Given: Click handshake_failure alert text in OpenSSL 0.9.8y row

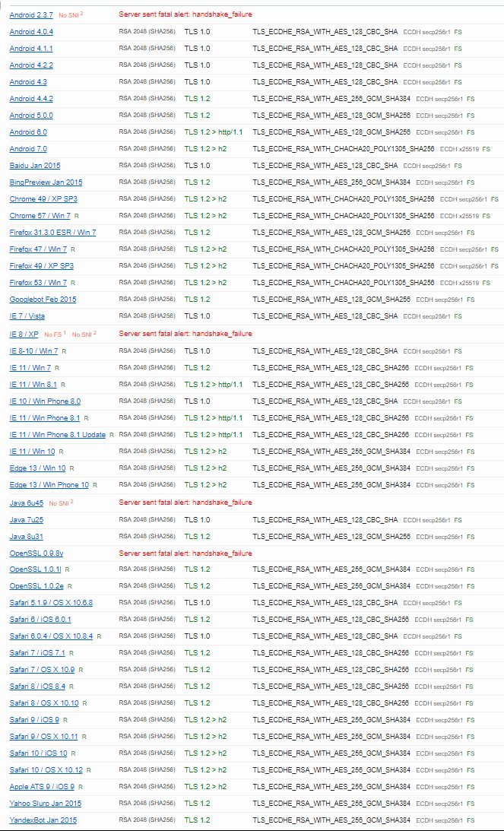Looking at the screenshot, I should (185, 553).
